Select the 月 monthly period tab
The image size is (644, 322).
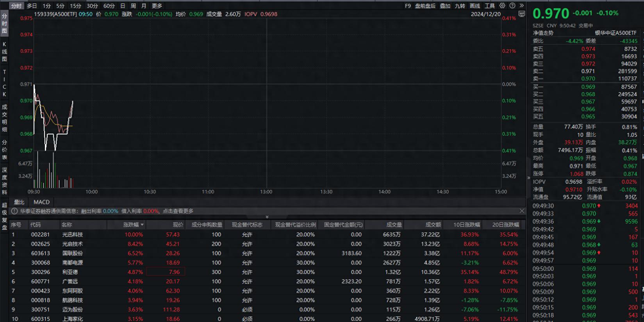(x=144, y=6)
